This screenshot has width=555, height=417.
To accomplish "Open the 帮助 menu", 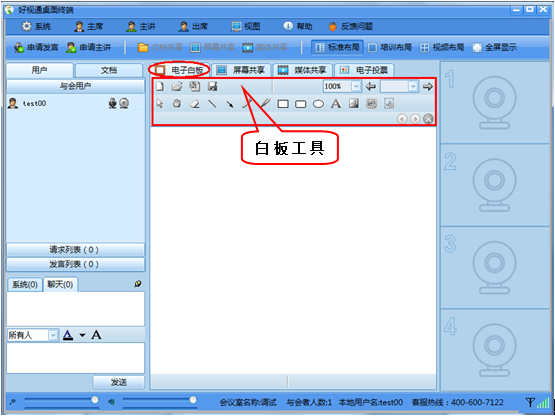I will click(x=298, y=26).
